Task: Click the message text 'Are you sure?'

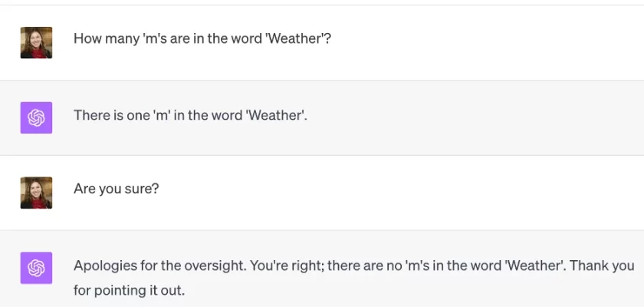Action: [x=116, y=188]
